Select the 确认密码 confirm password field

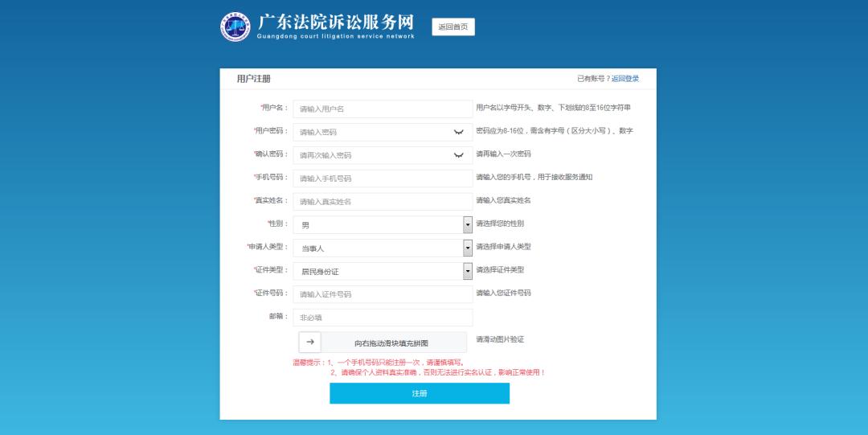(x=370, y=155)
